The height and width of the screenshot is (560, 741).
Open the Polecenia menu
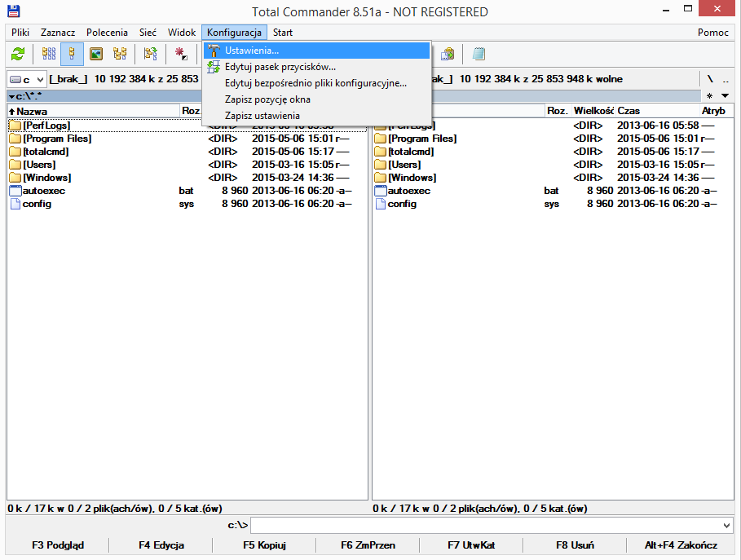[107, 33]
